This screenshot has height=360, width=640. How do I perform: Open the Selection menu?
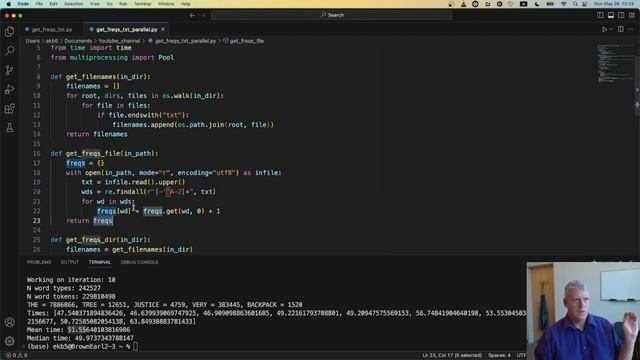click(x=73, y=4)
